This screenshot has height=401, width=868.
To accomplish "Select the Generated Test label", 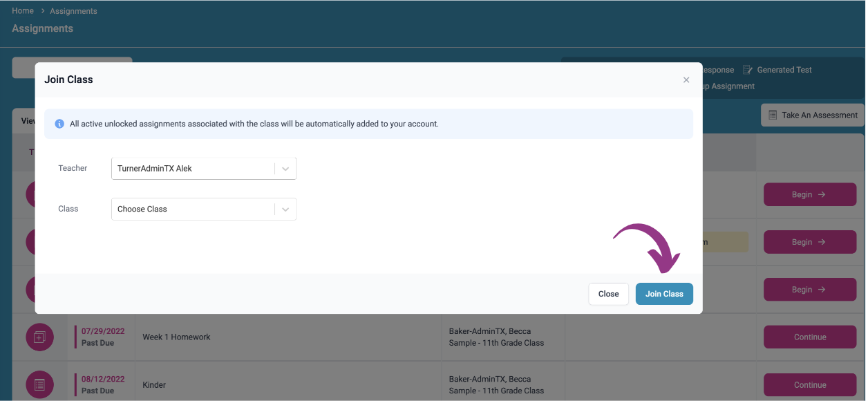I will (784, 70).
